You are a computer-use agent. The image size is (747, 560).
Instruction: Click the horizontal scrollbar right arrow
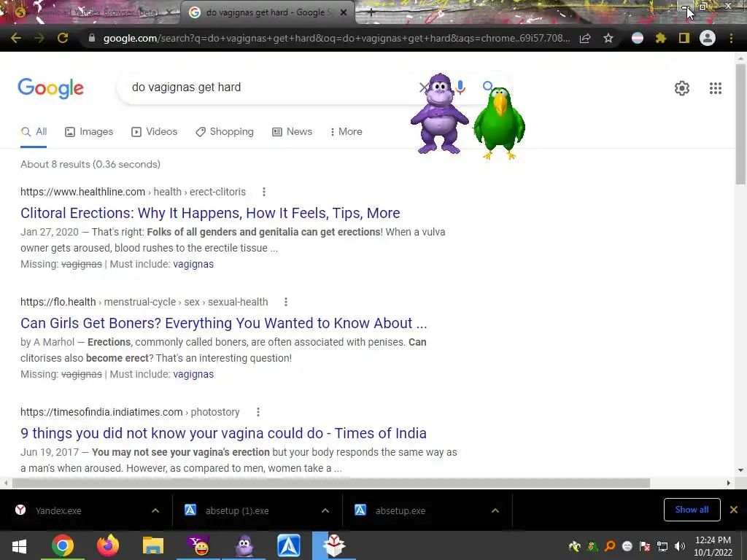click(x=729, y=483)
